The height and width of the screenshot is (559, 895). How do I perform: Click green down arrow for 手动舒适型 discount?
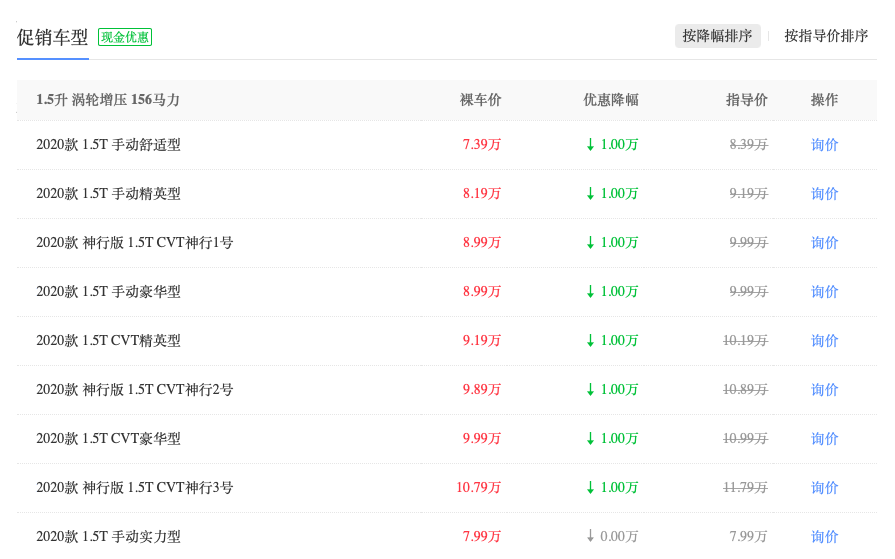(x=590, y=145)
